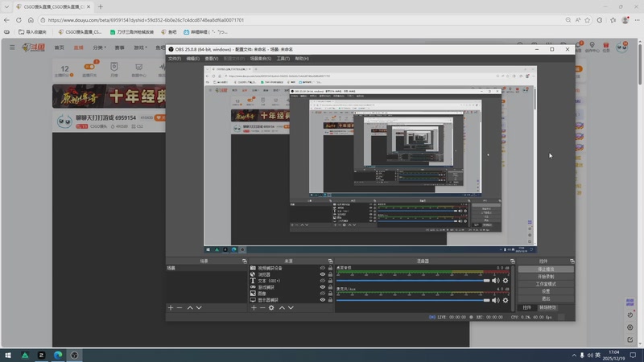Click Edge address bar URL field
The image size is (644, 362).
click(301, 19)
